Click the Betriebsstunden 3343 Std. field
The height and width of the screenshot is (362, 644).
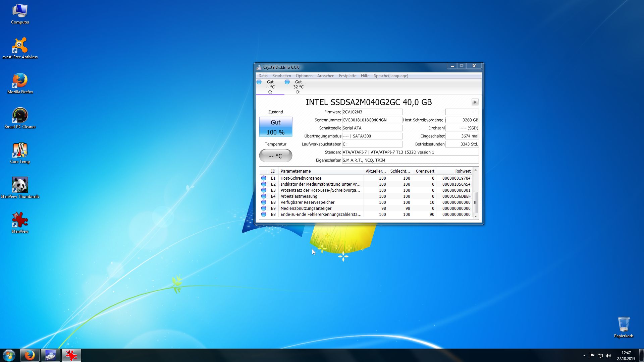pos(462,144)
